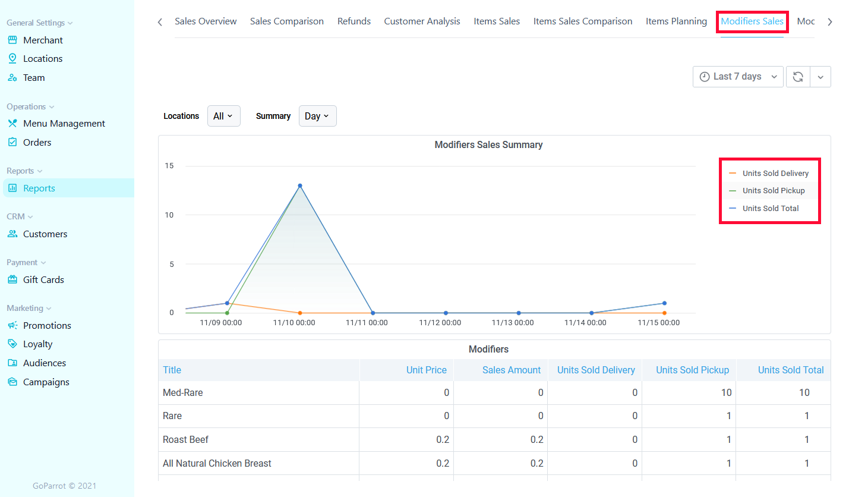Click the Promotions megaphone icon
This screenshot has height=497, width=868.
tap(12, 325)
